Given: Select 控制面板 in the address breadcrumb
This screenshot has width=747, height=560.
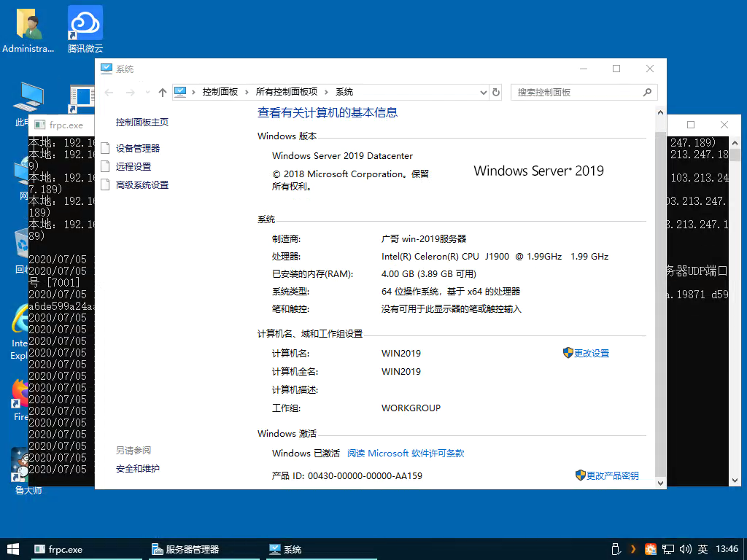Looking at the screenshot, I should point(220,92).
